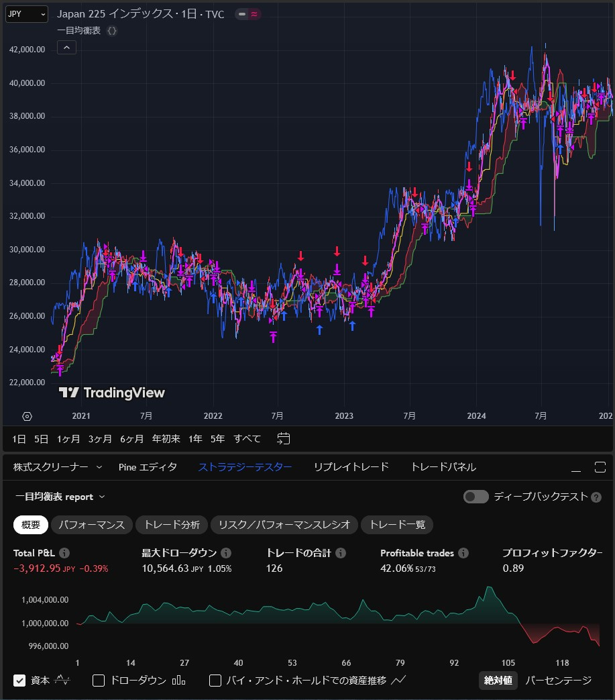Click the Profitable trades value 42.06%
615x700 pixels.
tap(396, 568)
